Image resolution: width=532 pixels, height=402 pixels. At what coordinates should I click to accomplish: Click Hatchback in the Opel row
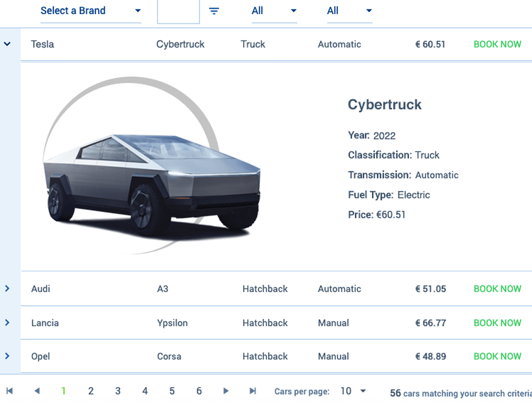pyautogui.click(x=265, y=356)
